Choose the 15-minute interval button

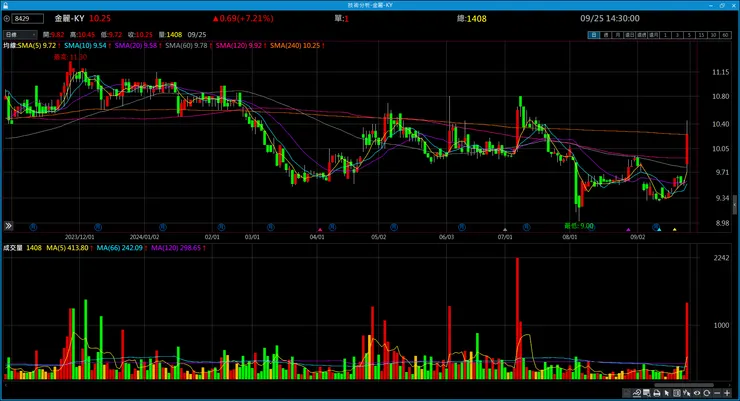coord(701,35)
